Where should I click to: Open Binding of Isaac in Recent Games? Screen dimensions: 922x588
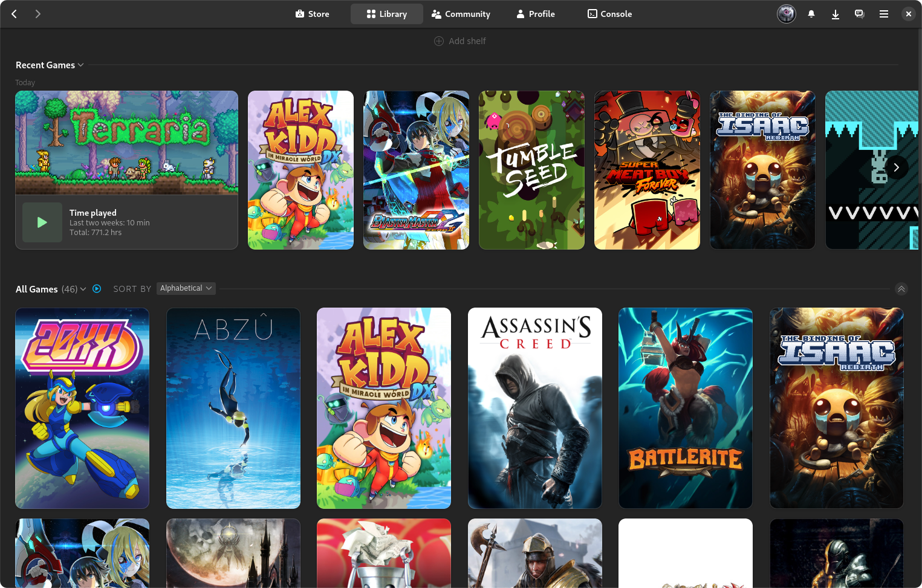(762, 170)
